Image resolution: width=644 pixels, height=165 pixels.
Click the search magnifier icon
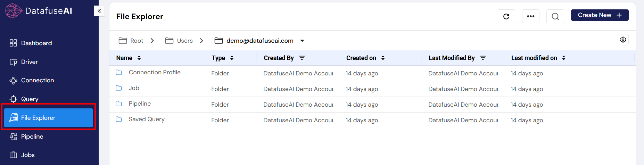555,16
